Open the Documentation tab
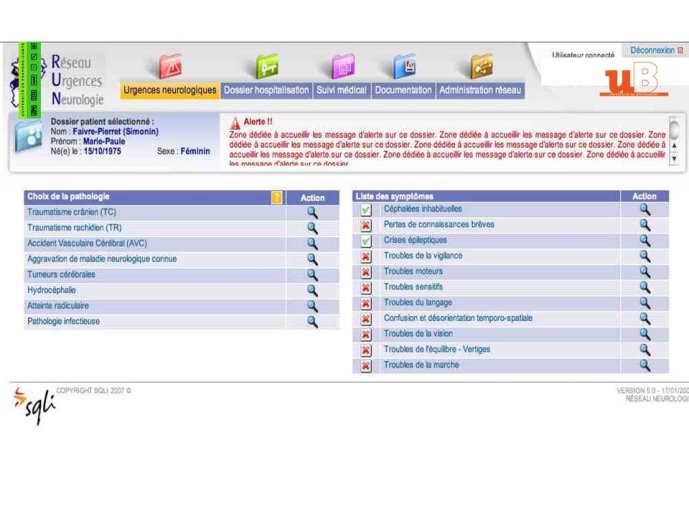This screenshot has width=689, height=517. (403, 90)
